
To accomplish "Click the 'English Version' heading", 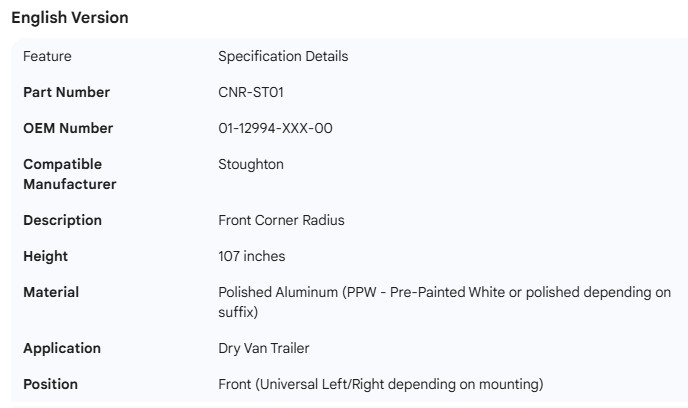I will pos(69,18).
